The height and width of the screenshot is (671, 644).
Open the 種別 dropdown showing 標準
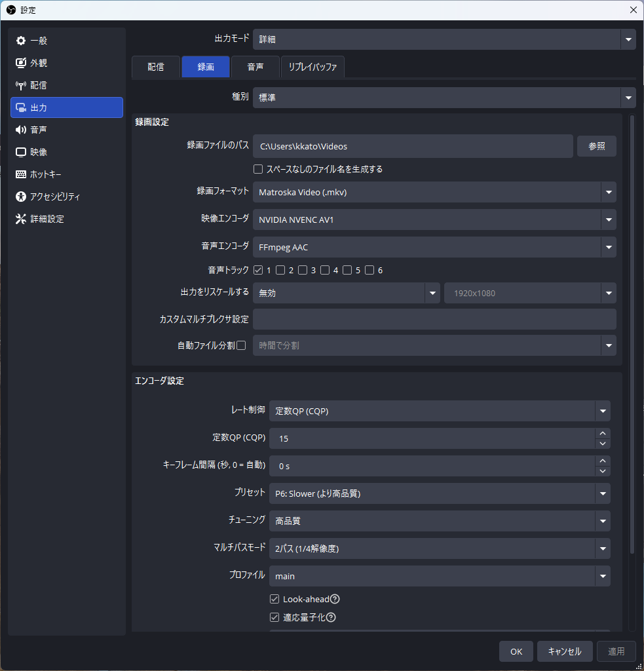point(444,98)
